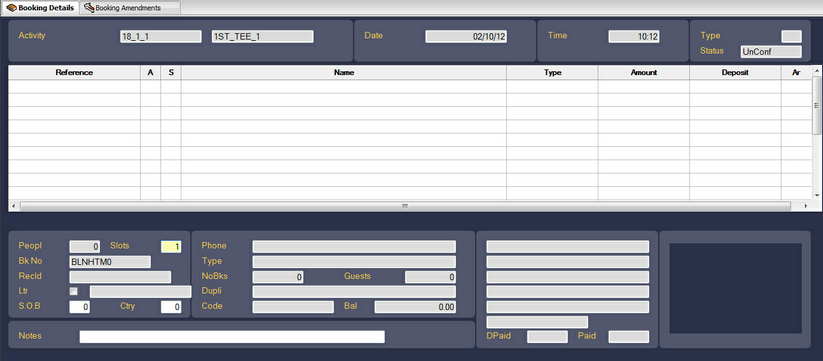The width and height of the screenshot is (823, 361).
Task: Click the Paid field
Action: 629,337
